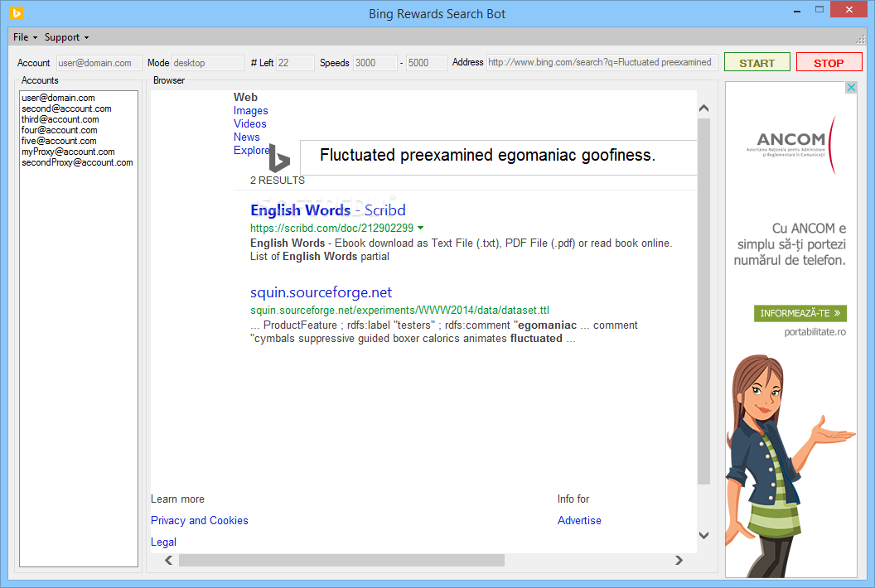Viewport: 875px width, 588px height.
Task: Click the vertical scrollbar thumb in browser
Action: [703, 301]
